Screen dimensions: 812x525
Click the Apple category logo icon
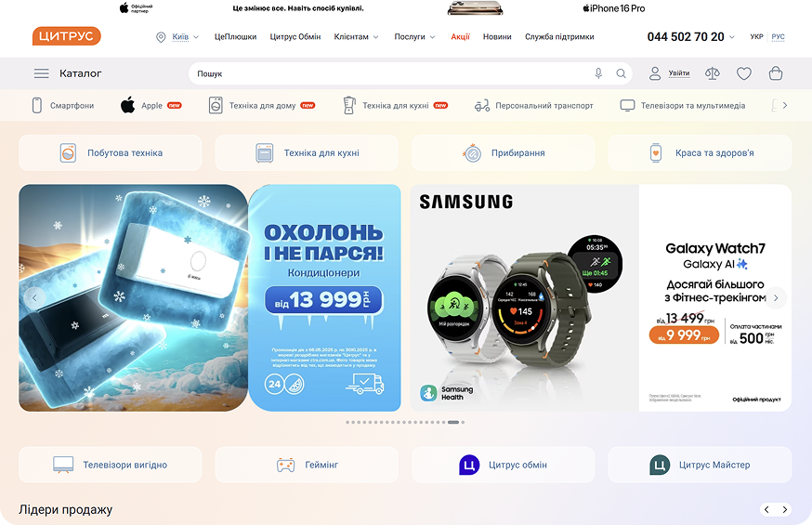[128, 105]
